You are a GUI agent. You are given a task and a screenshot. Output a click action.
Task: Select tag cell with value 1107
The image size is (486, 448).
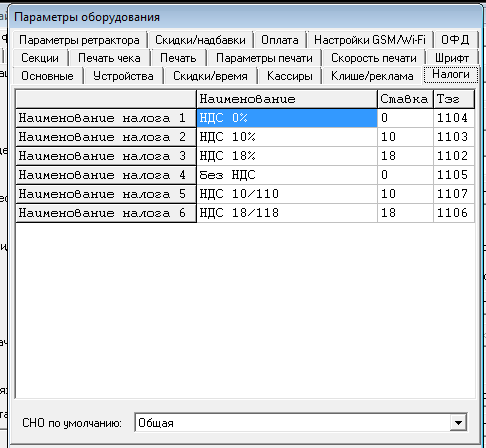click(x=454, y=194)
